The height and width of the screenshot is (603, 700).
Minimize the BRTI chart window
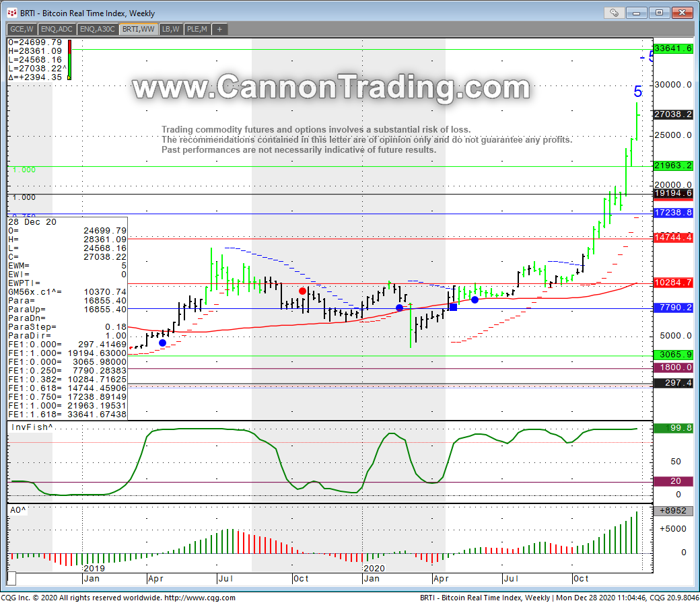click(x=637, y=12)
